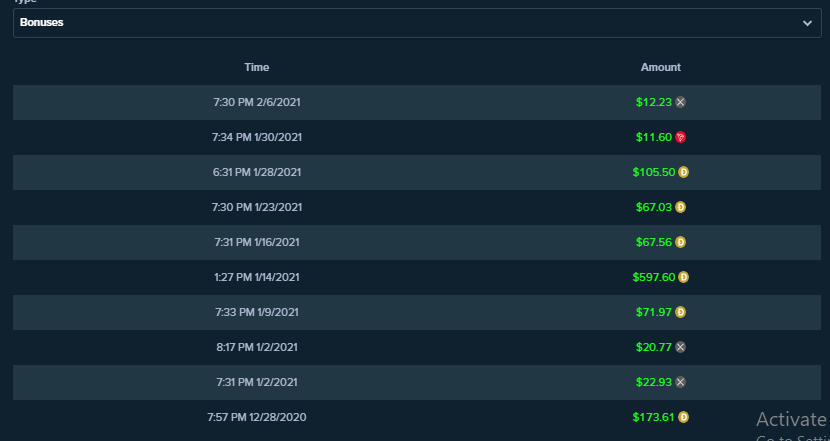Viewport: 830px width, 441px height.
Task: Click the Dogecoin icon next to $67.56
Action: 681,242
